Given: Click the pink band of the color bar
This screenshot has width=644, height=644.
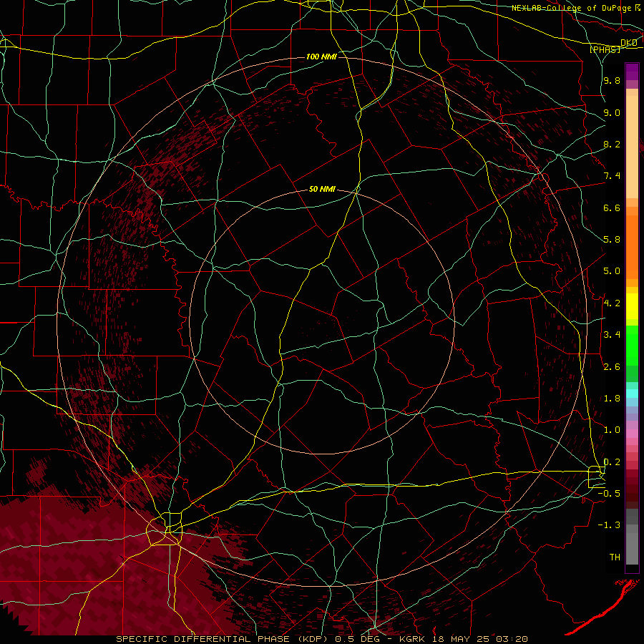Looking at the screenshot, I should tap(632, 434).
